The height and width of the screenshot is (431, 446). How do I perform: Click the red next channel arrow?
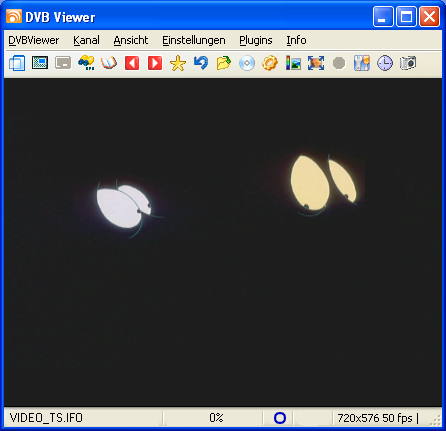155,63
